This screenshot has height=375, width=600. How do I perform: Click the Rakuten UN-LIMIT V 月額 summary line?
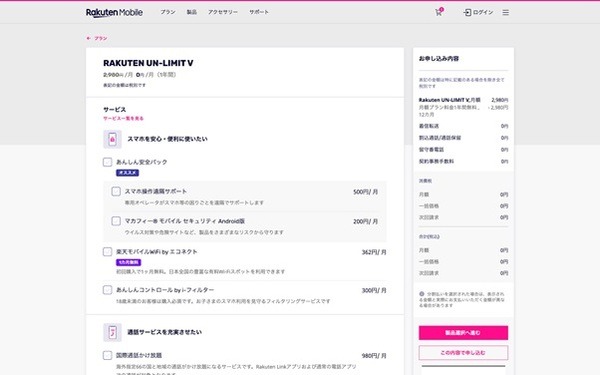pos(463,100)
